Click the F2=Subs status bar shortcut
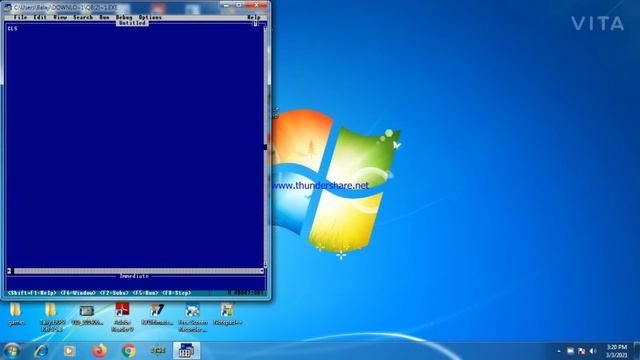640x360 pixels. tap(114, 293)
